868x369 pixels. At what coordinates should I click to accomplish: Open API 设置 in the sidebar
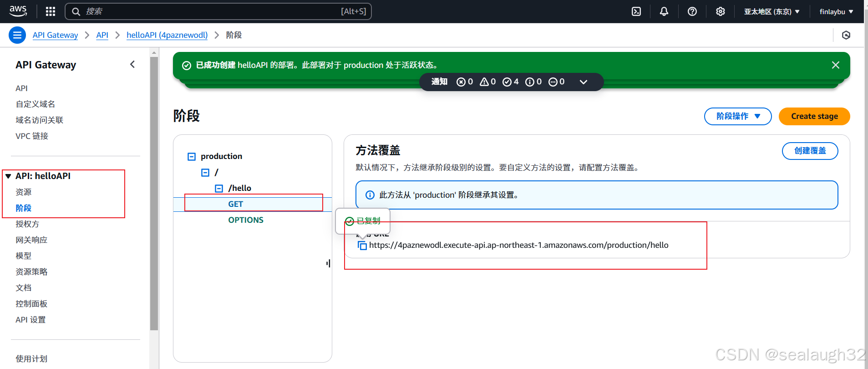pyautogui.click(x=30, y=320)
